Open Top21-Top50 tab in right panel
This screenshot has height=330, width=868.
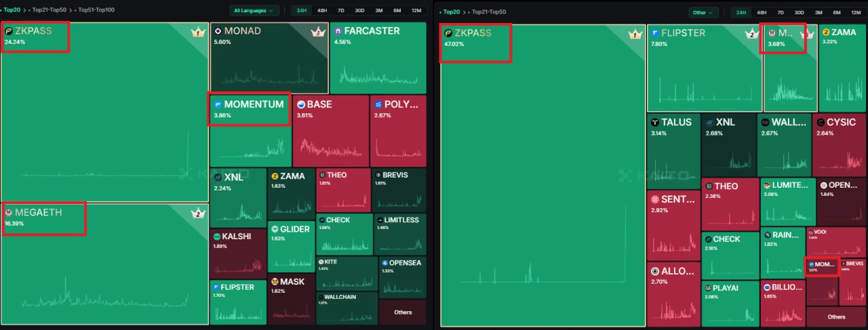(x=488, y=12)
